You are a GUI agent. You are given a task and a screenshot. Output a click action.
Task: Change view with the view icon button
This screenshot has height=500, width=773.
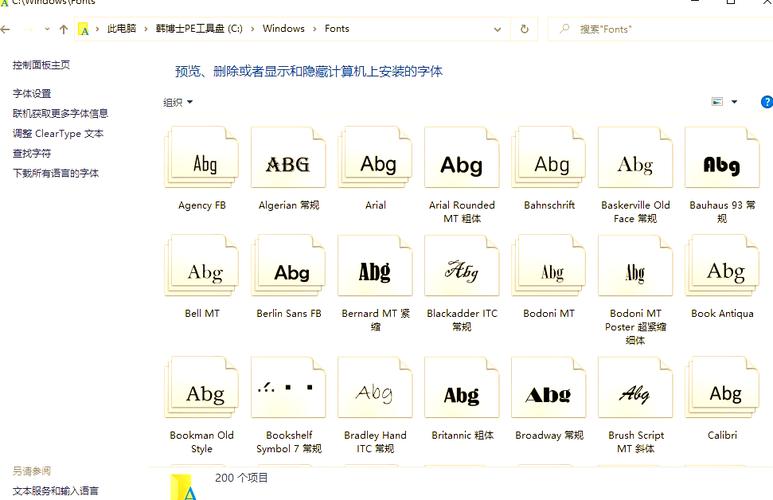coord(717,102)
